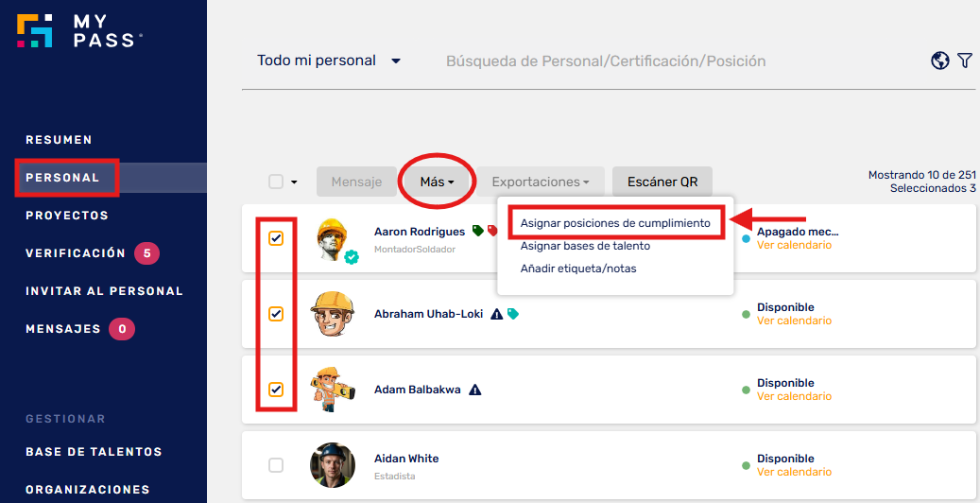Click verified badge on Aaron Rodrigues' avatar
Screen dimensions: 980x503
point(352,256)
